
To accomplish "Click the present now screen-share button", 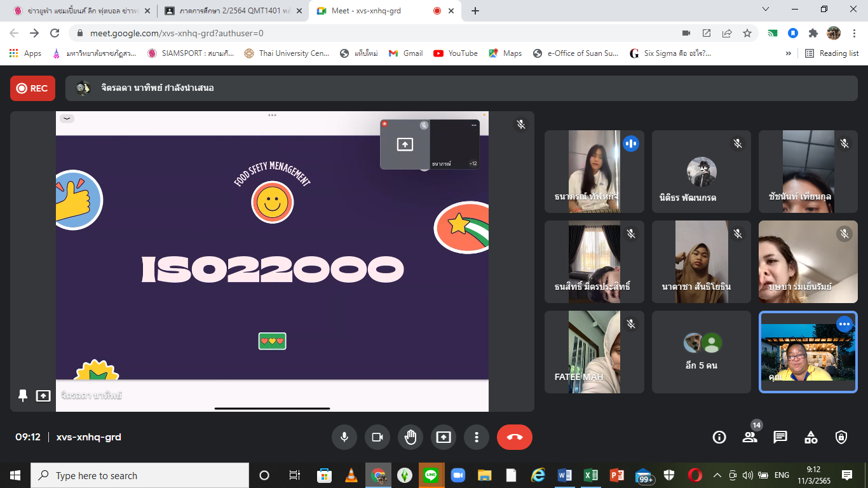I will pos(444,437).
